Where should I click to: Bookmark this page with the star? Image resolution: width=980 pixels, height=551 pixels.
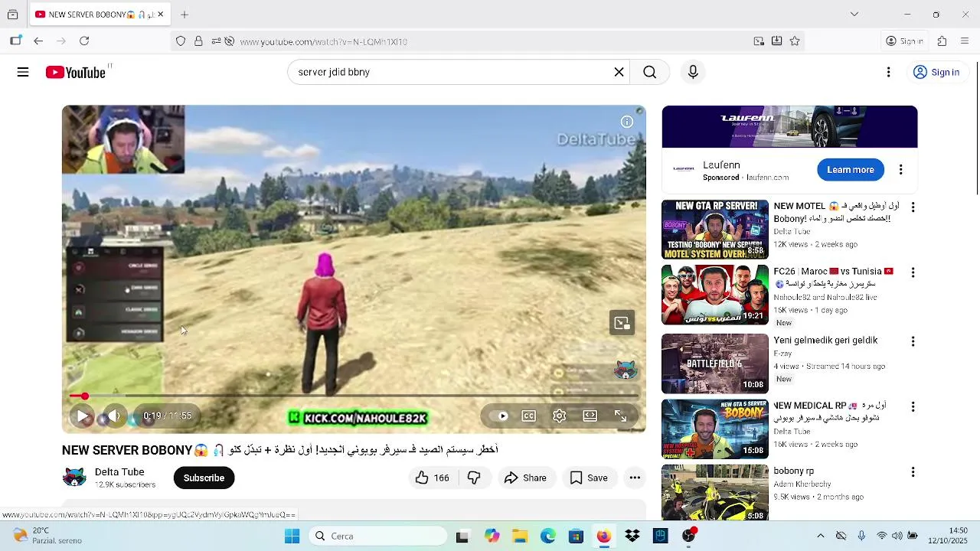(795, 41)
